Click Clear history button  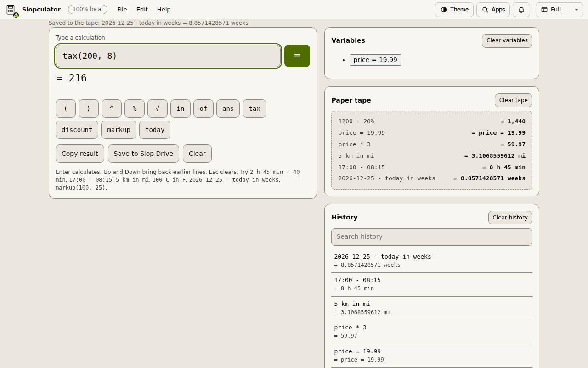pyautogui.click(x=510, y=218)
